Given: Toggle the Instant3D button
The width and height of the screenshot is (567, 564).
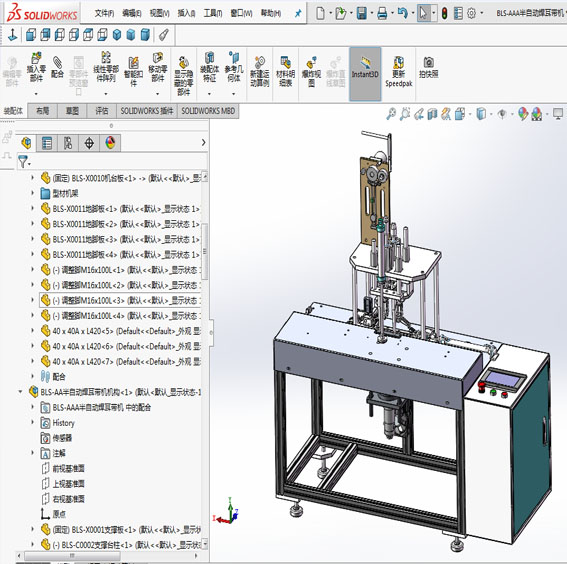Looking at the screenshot, I should 365,73.
